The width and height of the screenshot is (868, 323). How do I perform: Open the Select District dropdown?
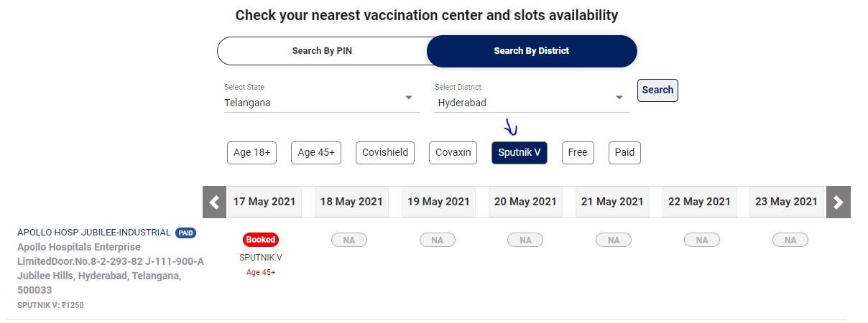531,98
